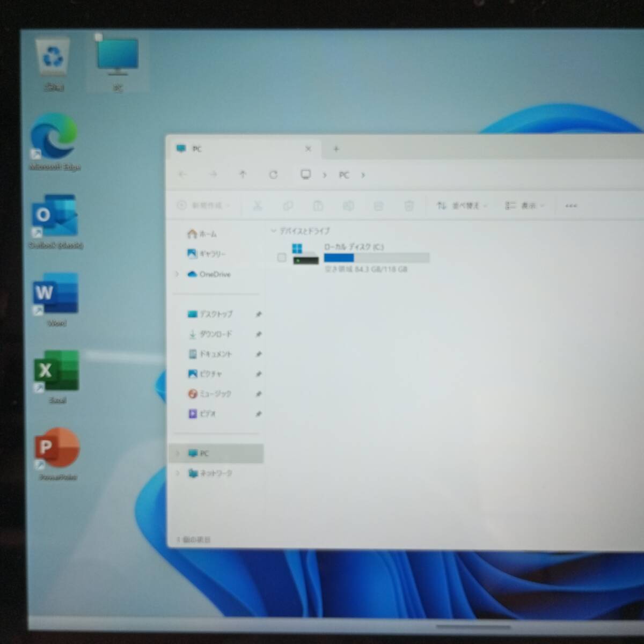Open the Recycle Bin desktop icon

coord(53,63)
